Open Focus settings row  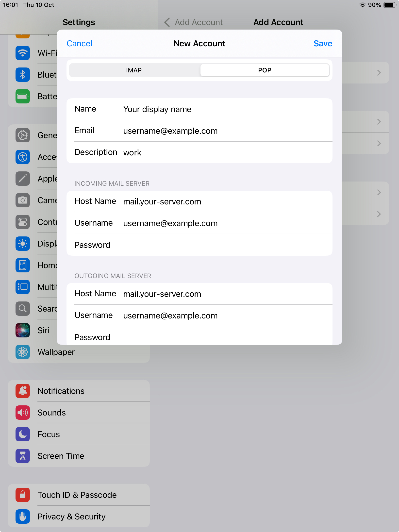(79, 434)
